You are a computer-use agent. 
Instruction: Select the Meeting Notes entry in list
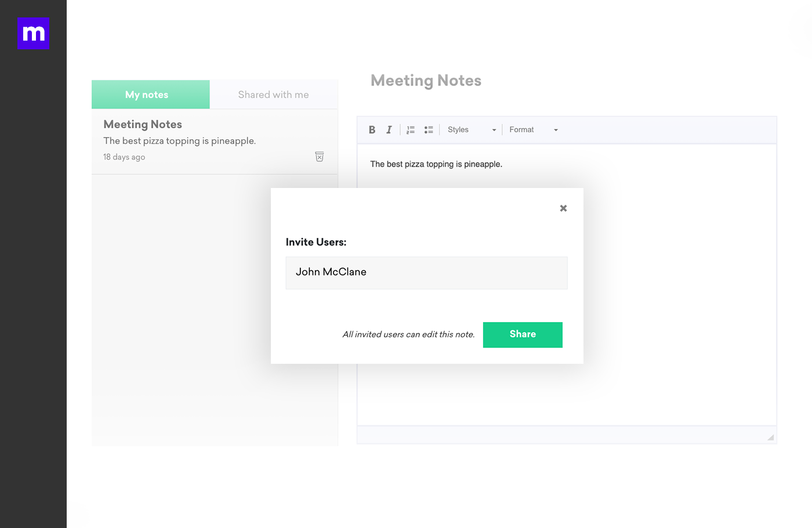(x=215, y=142)
